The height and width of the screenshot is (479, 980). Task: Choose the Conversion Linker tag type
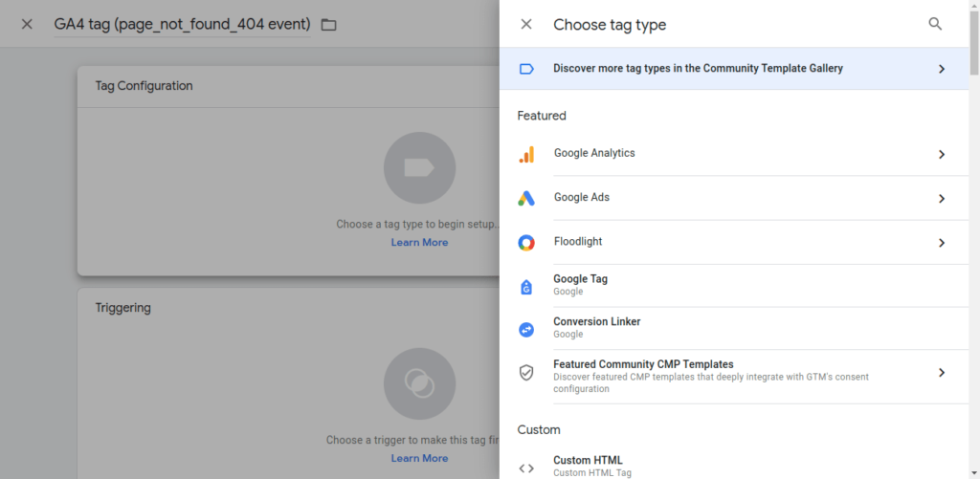point(734,329)
